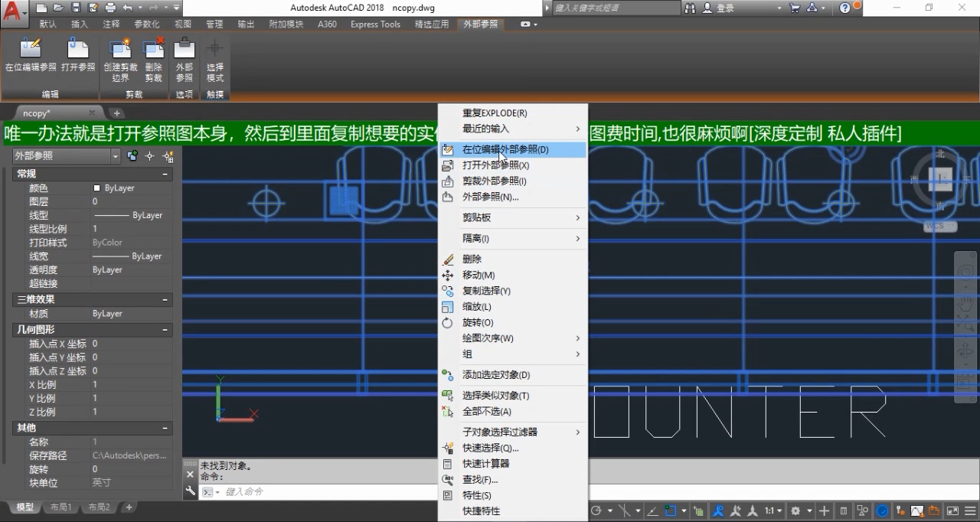Open the annotation scale 1:1 dropdown

pos(773,511)
